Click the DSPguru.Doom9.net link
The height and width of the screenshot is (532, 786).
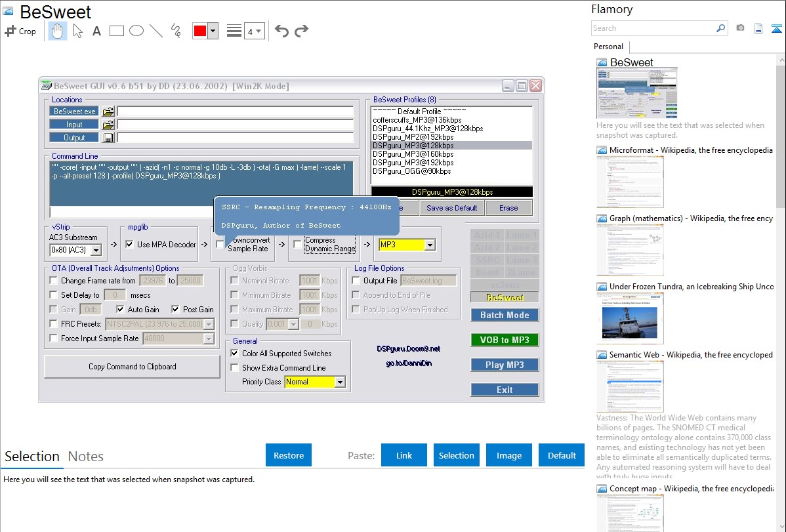pyautogui.click(x=409, y=349)
